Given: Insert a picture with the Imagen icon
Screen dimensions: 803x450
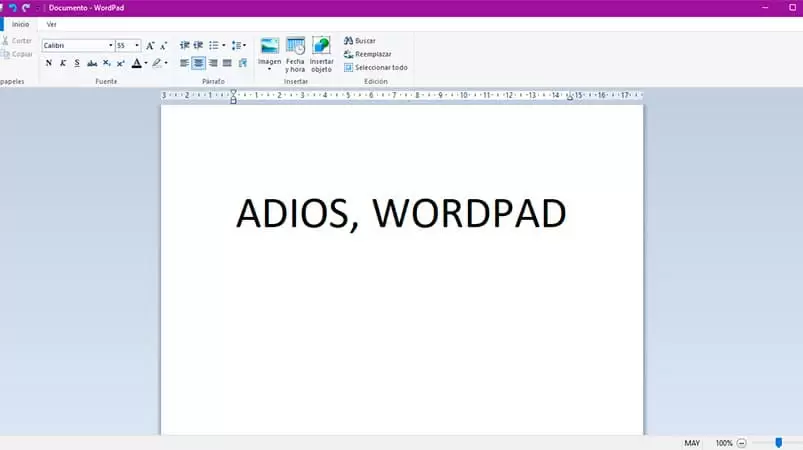Looking at the screenshot, I should [x=269, y=46].
